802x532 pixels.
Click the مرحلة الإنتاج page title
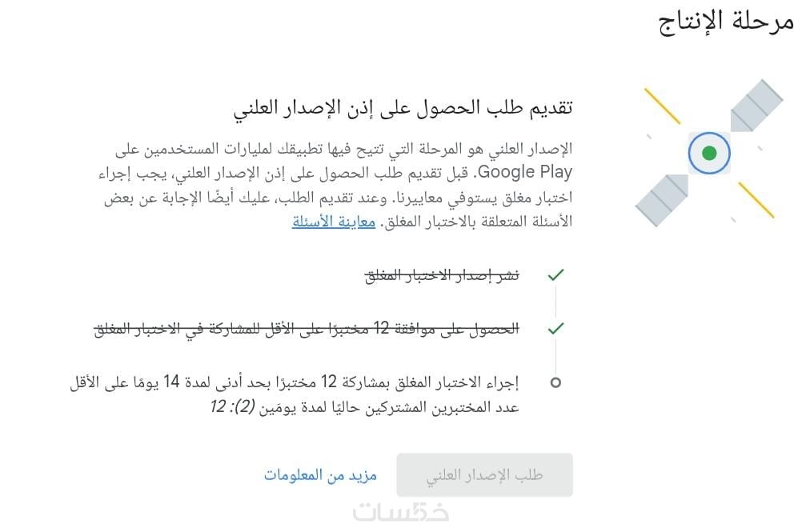[726, 22]
